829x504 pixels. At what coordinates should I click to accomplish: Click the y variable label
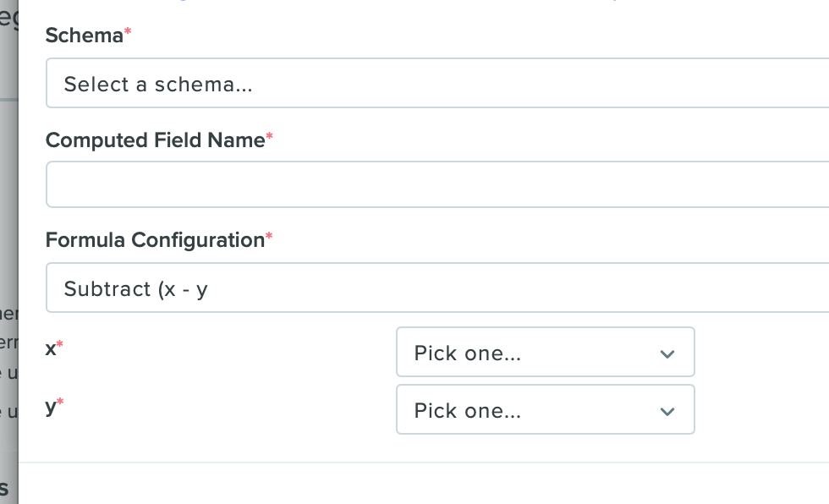(51, 406)
